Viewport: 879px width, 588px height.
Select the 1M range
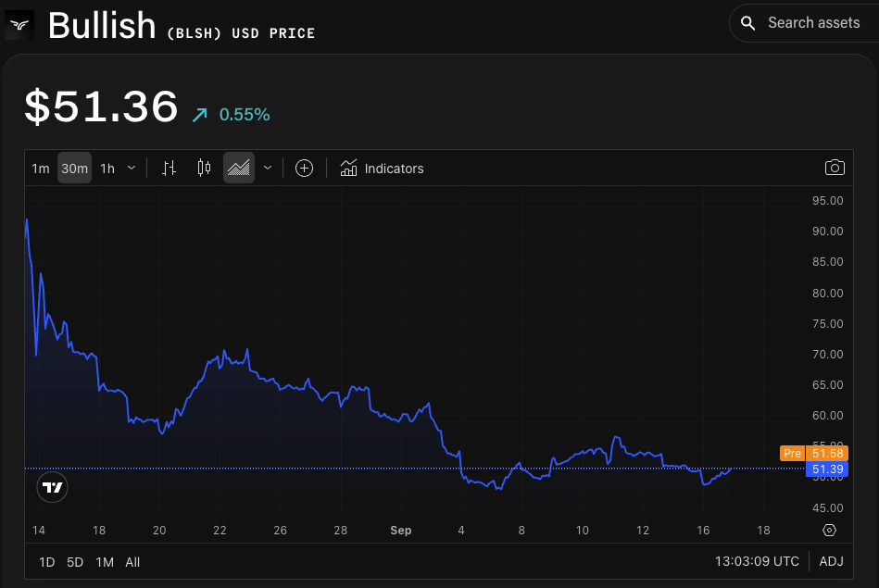[104, 561]
